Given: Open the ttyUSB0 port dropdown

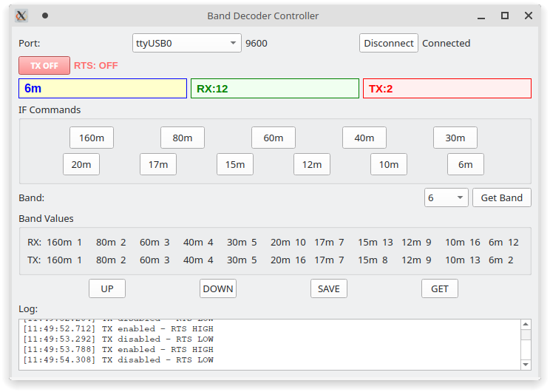Looking at the screenshot, I should click(187, 43).
